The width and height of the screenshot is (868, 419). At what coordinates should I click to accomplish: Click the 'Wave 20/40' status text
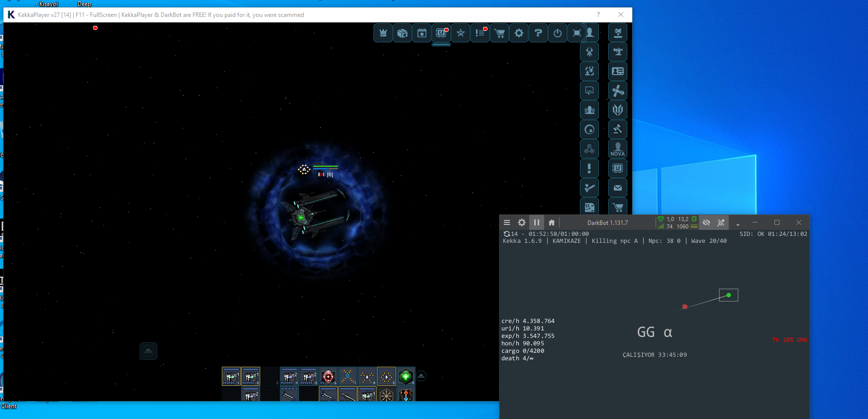[x=709, y=241]
